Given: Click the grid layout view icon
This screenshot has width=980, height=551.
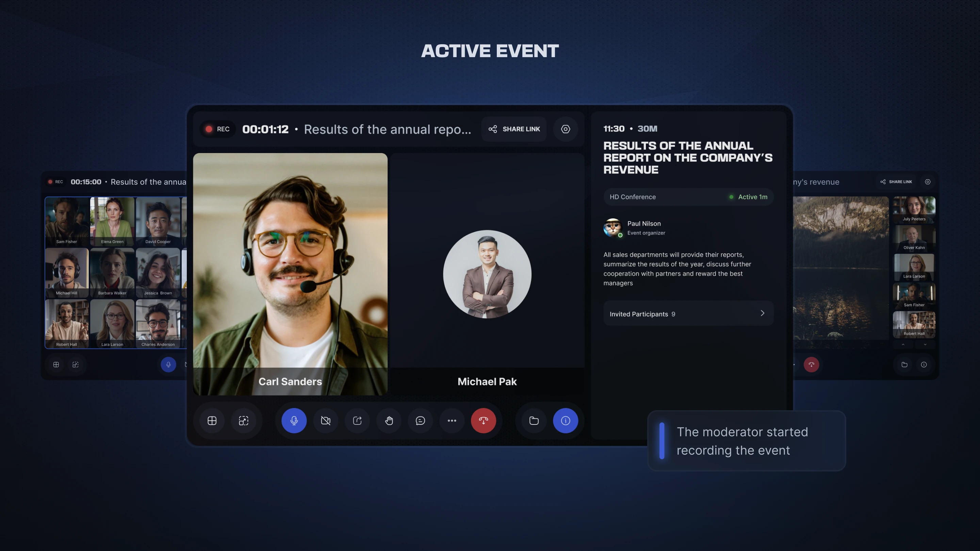Looking at the screenshot, I should 212,421.
